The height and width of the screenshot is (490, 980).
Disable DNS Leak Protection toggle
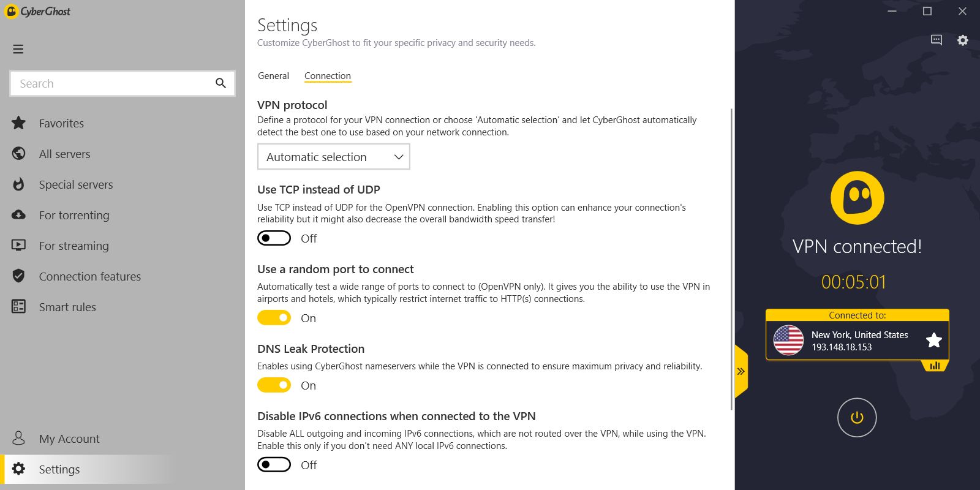click(x=274, y=385)
